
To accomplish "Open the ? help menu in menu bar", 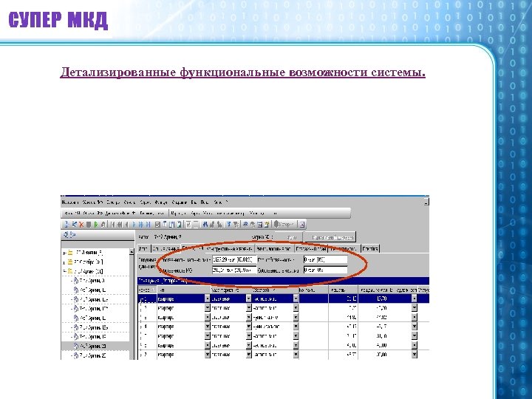I will click(227, 202).
